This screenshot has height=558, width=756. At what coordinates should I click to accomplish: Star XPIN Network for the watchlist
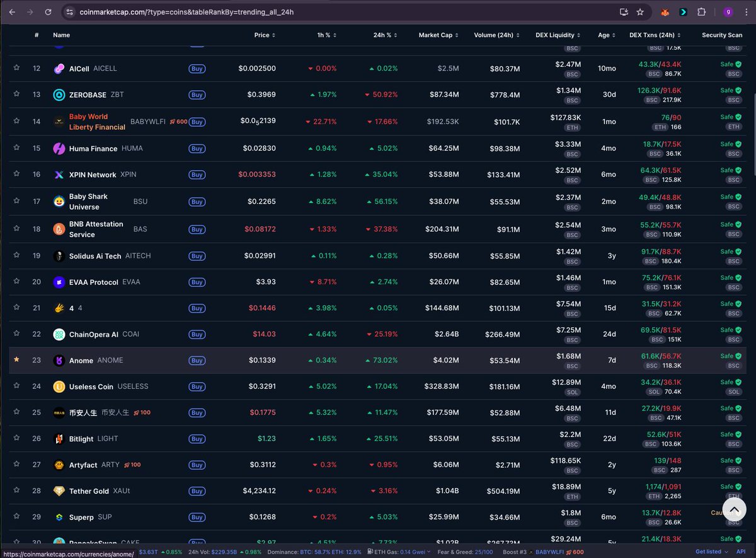click(17, 174)
